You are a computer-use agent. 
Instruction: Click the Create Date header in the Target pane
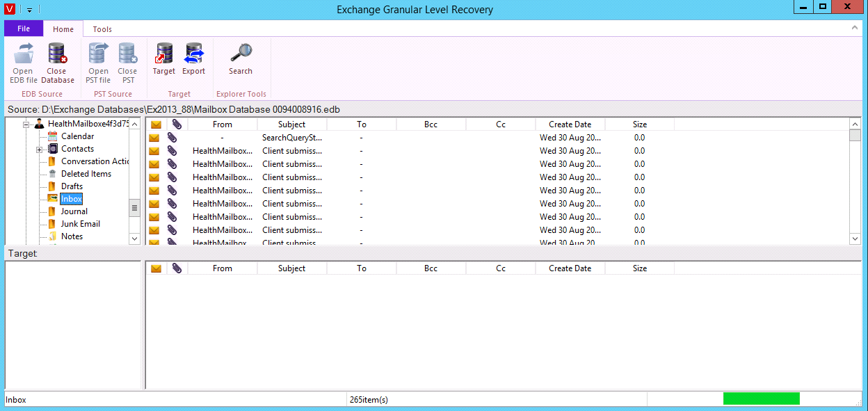pyautogui.click(x=570, y=268)
